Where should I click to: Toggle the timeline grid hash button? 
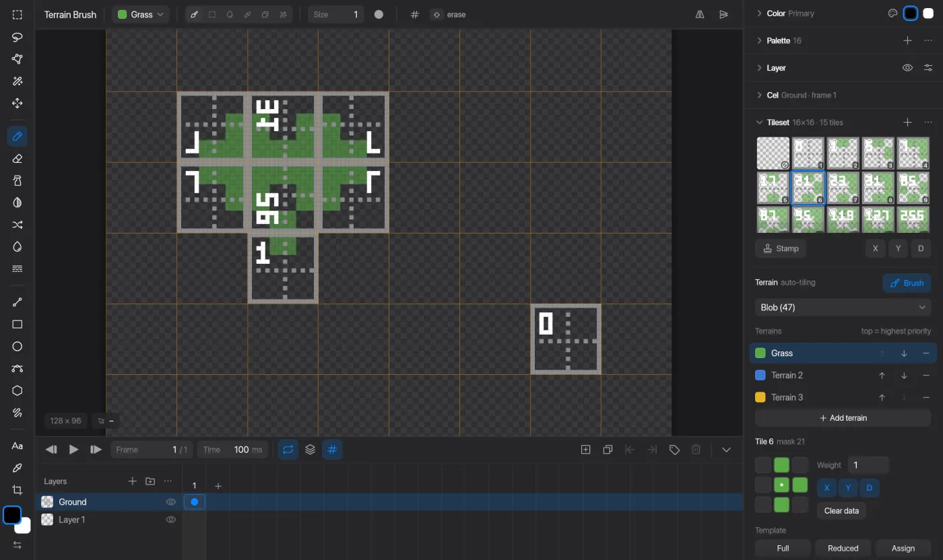tap(332, 450)
